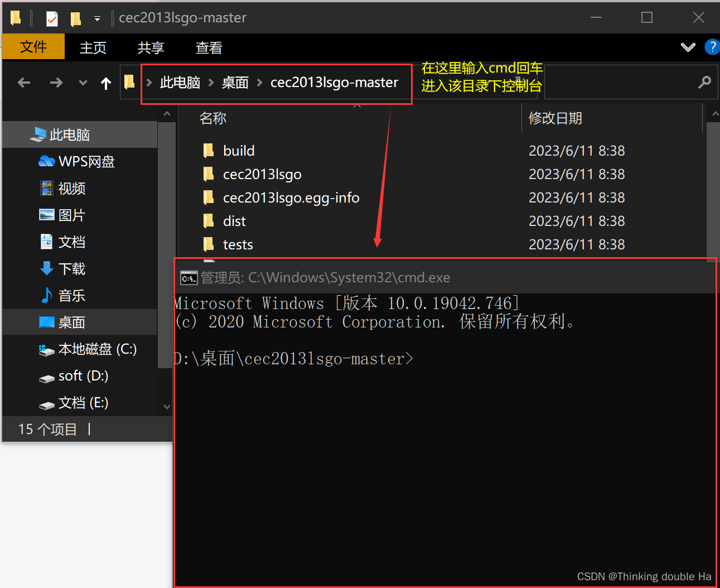
Task: Go back using the back arrow button
Action: (x=23, y=83)
